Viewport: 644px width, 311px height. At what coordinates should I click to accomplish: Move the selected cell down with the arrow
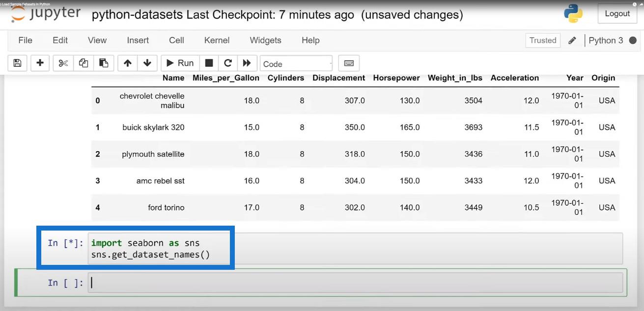pos(147,63)
